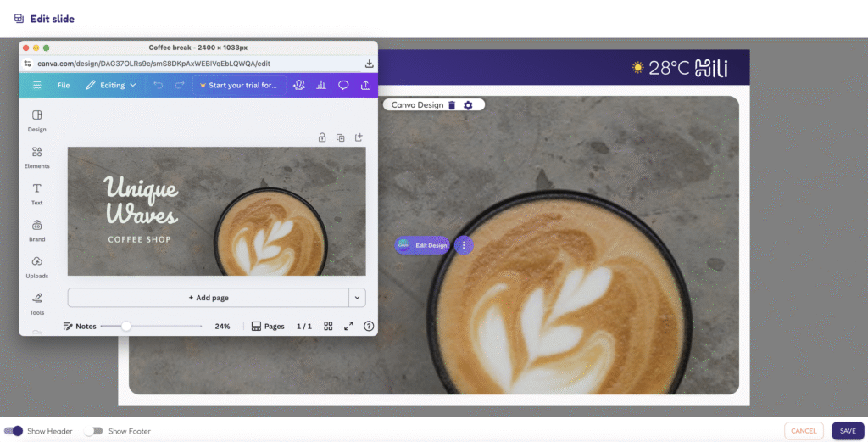
Task: Delete the Canva Design with trash icon
Action: 452,105
